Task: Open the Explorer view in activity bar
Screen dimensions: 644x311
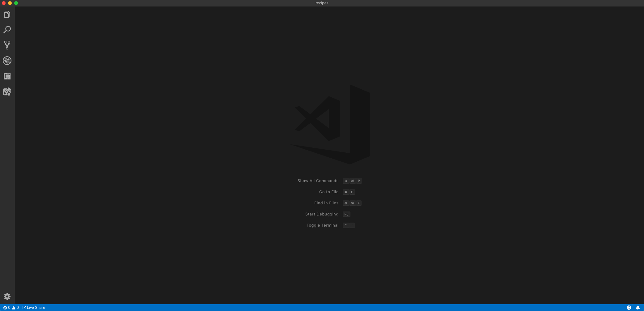Action: pyautogui.click(x=7, y=15)
